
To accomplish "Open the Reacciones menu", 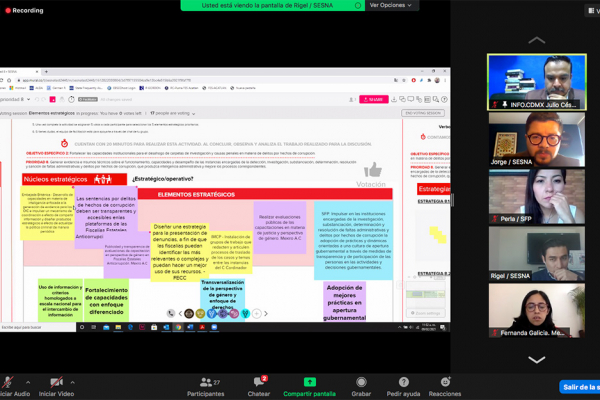I will (x=445, y=386).
